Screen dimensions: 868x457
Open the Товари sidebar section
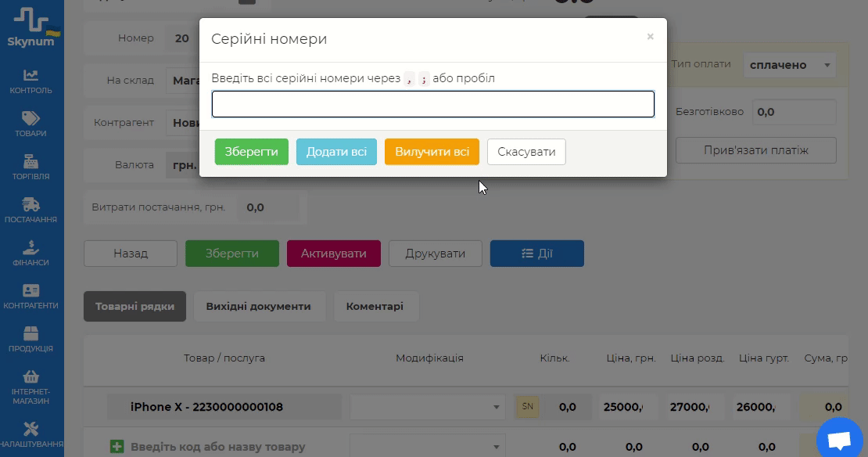(x=30, y=124)
